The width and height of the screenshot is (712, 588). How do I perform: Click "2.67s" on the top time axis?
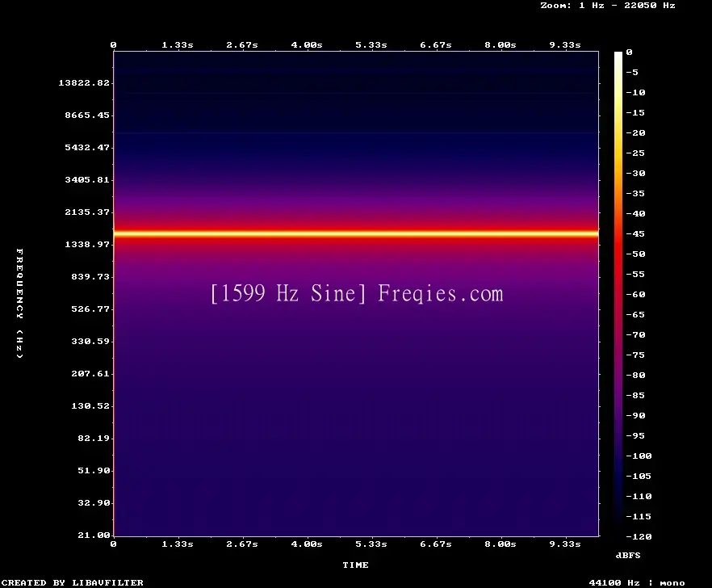(242, 45)
